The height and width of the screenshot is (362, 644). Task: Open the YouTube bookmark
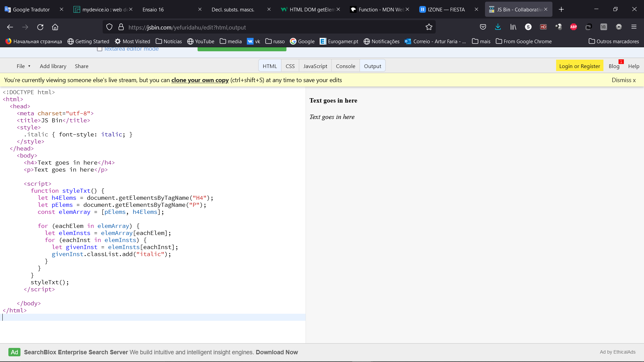tap(201, 42)
